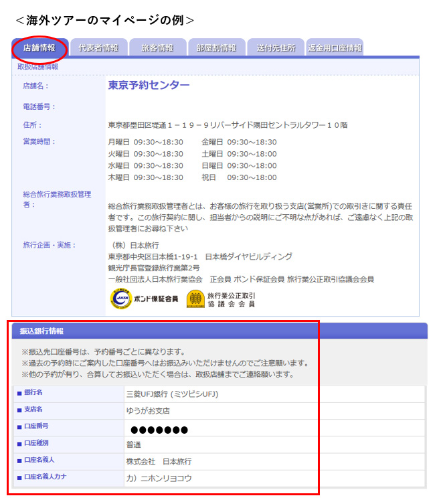441x504 pixels.
Task: Open the 店舗情報 tab
Action: [x=39, y=48]
